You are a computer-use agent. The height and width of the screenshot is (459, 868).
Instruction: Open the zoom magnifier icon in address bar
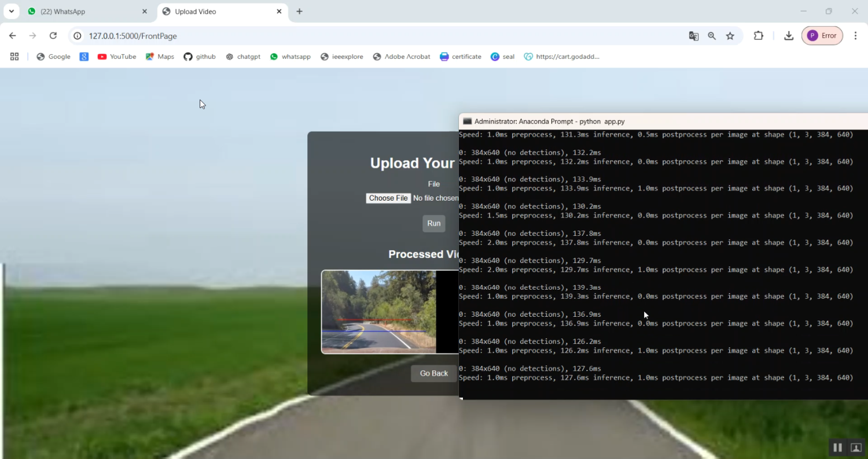click(712, 36)
